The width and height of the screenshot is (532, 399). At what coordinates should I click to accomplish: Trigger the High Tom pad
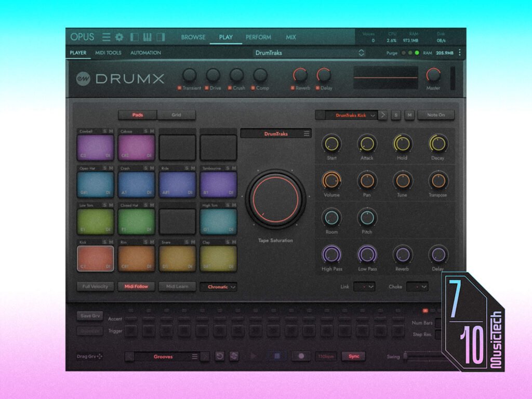(x=218, y=221)
